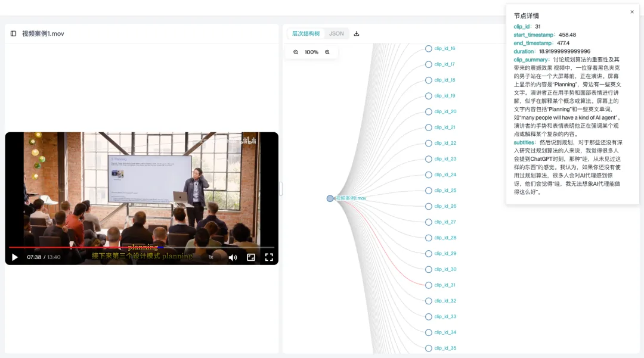
Task: Click the panel divider handle
Action: coord(281,189)
